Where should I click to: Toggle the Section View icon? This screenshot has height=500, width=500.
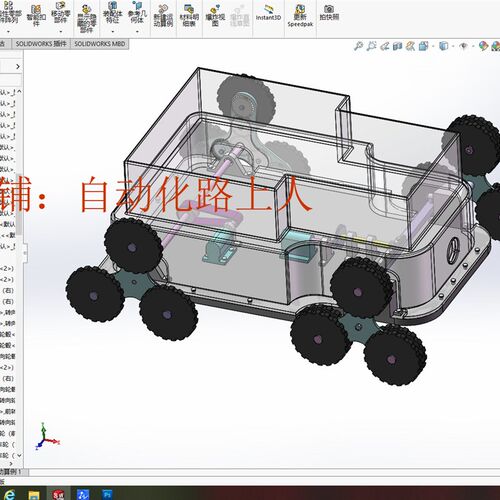pyautogui.click(x=397, y=46)
